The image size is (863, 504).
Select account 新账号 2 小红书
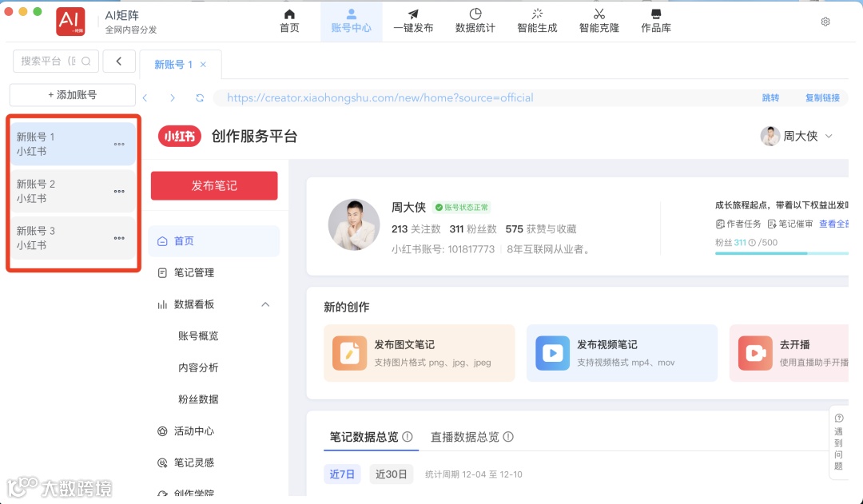[x=73, y=192]
